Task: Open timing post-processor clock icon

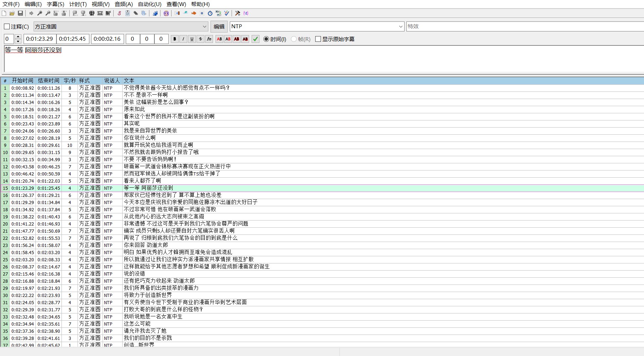Action: pos(210,13)
